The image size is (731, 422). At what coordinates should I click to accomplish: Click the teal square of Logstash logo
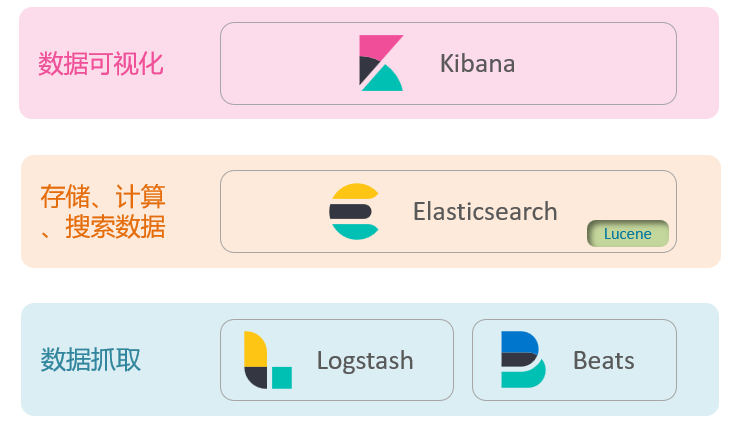coord(282,378)
